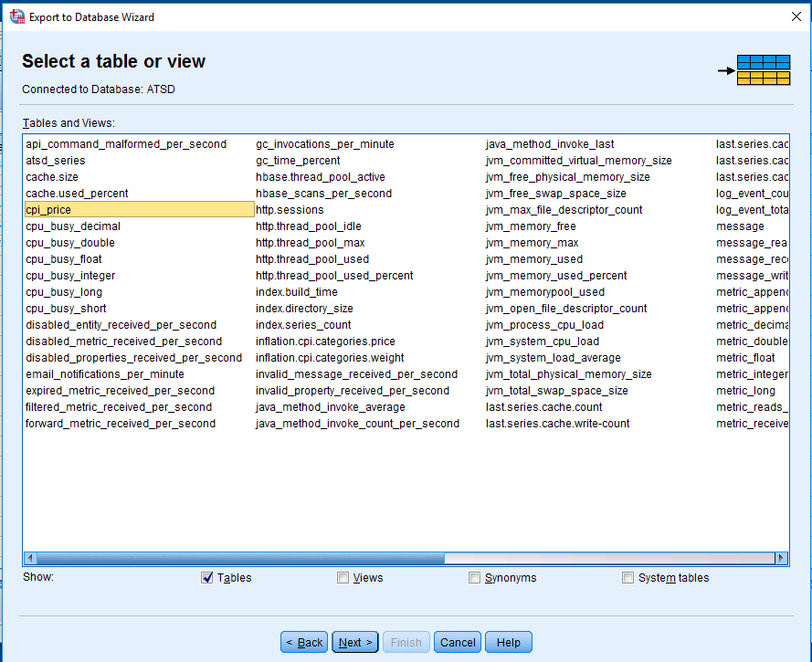The height and width of the screenshot is (662, 812).
Task: Click the horizontal scrollbar left arrow
Action: pos(30,558)
